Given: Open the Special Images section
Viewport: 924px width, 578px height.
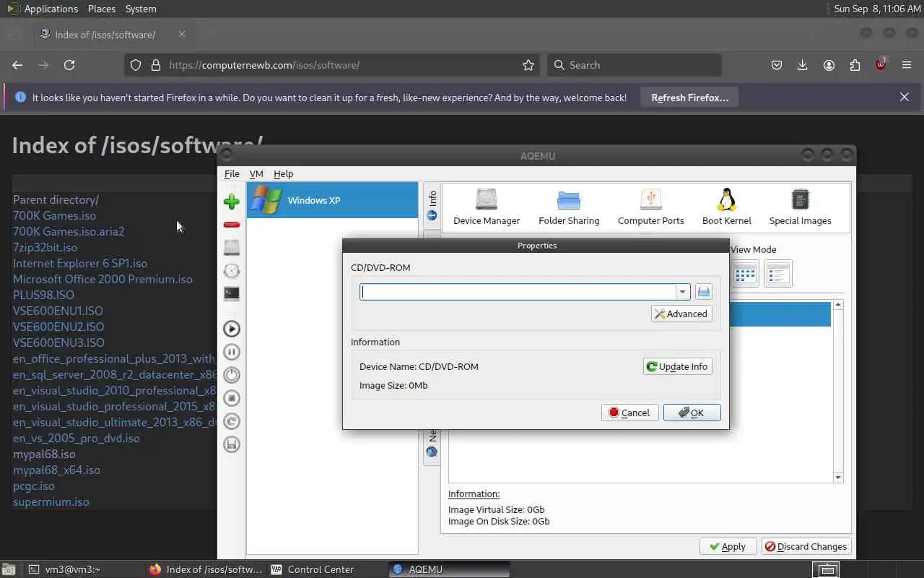Looking at the screenshot, I should pyautogui.click(x=800, y=207).
